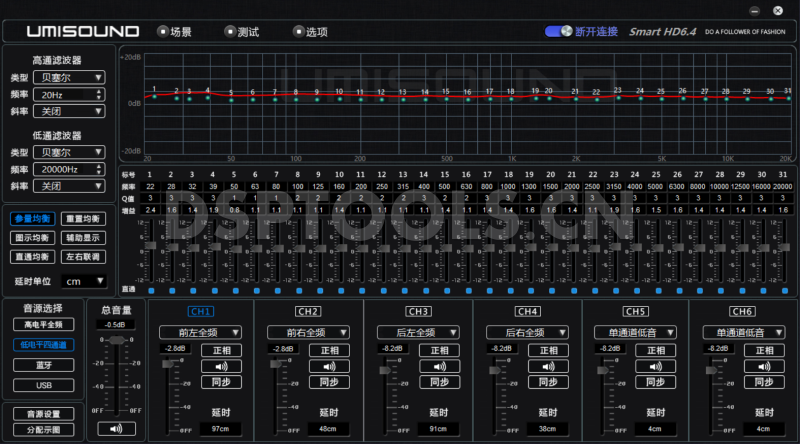Toggle bypass indicator for band 1

coord(151,291)
